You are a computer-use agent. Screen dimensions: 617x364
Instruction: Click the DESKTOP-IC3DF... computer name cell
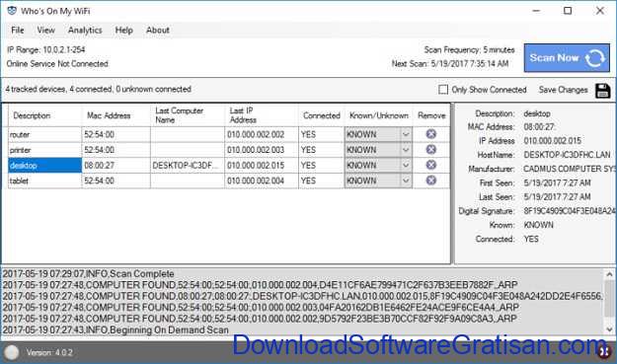pyautogui.click(x=188, y=165)
